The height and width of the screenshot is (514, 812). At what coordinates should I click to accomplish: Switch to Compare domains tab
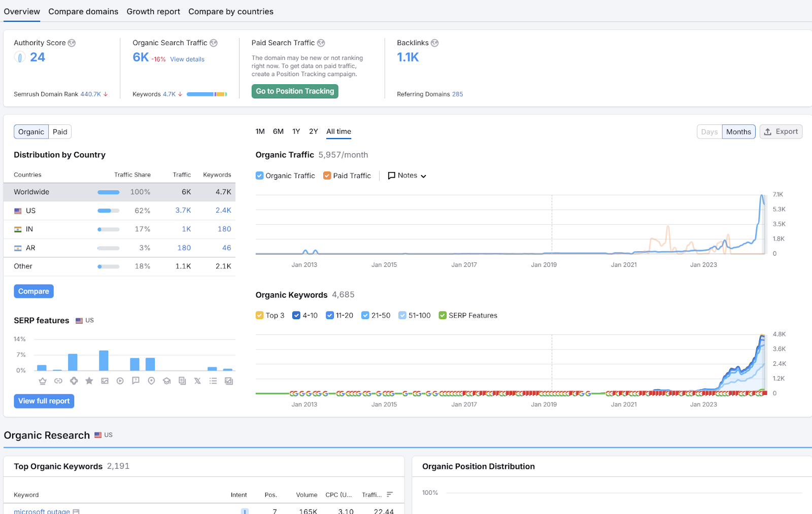click(x=83, y=12)
